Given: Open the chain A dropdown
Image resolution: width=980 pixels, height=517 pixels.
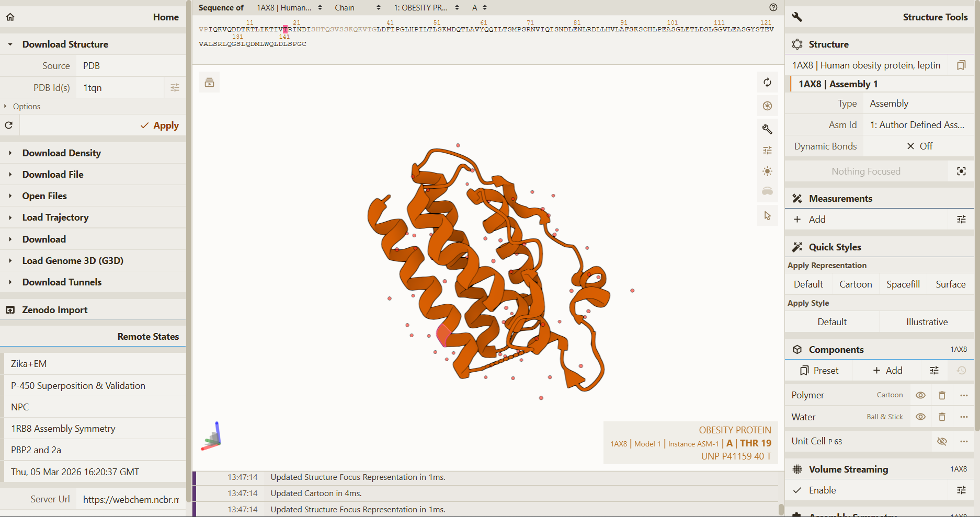Looking at the screenshot, I should [x=480, y=7].
